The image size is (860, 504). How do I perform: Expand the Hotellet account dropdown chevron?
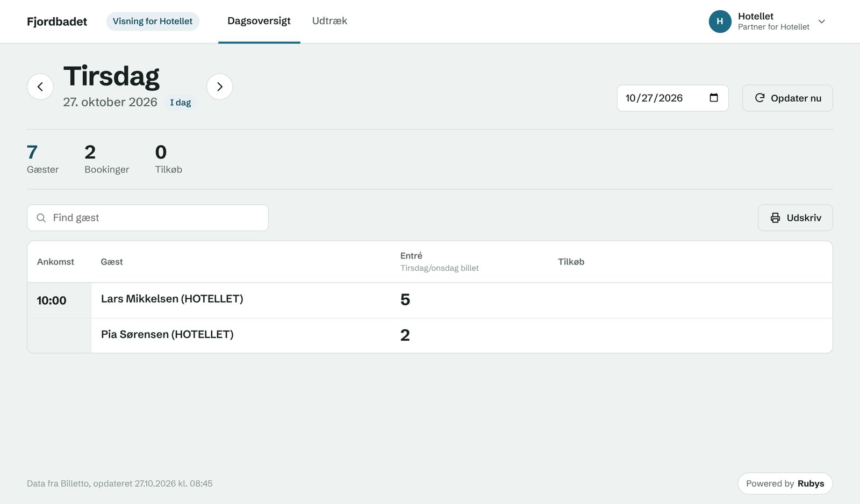point(821,21)
